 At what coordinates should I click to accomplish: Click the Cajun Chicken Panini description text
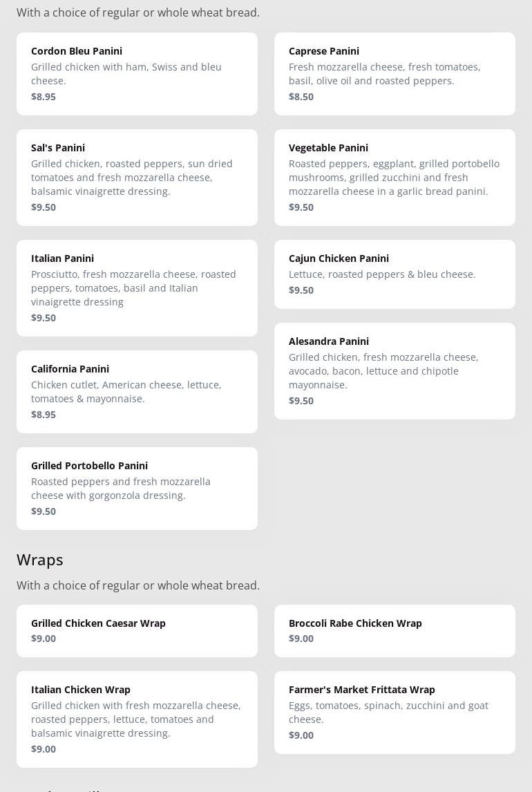tap(382, 274)
